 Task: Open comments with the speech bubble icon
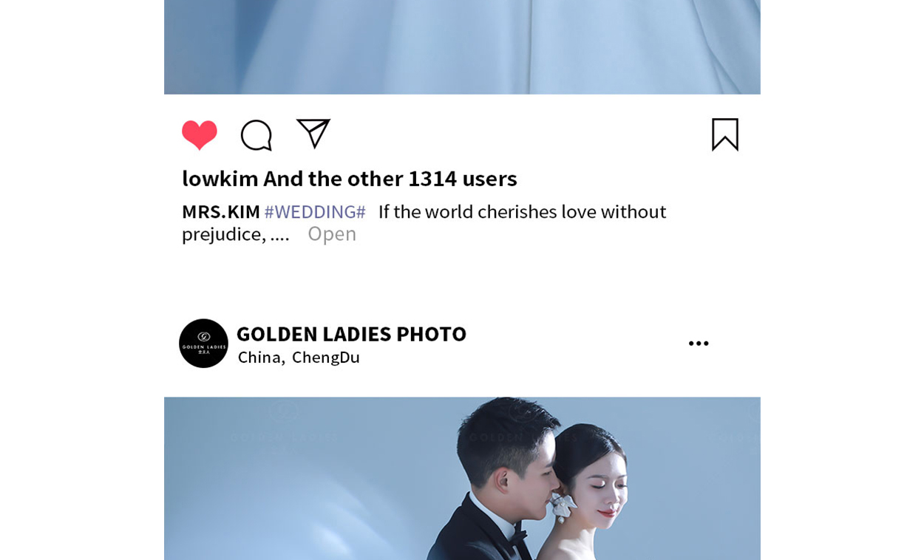(x=257, y=135)
